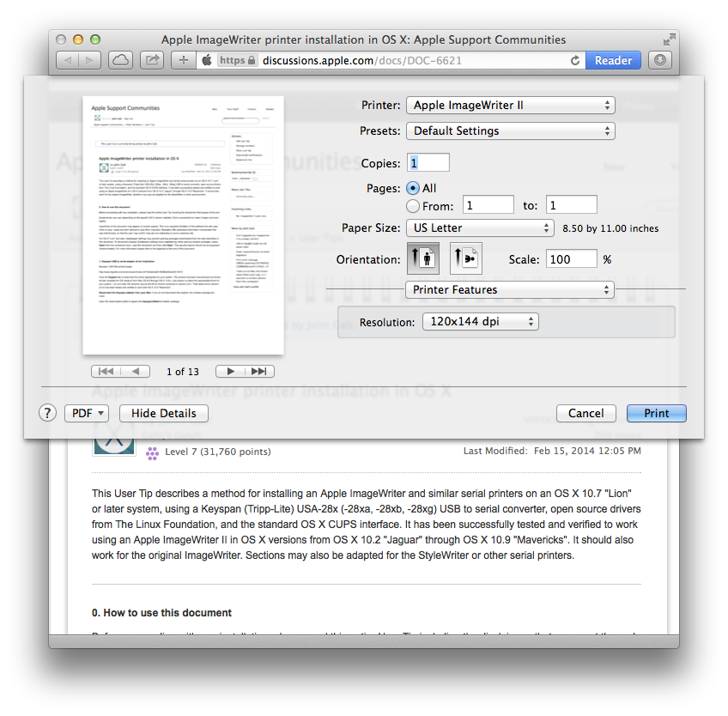Viewport: 728px width, 716px height.
Task: Click the Apple logo site icon
Action: (207, 60)
